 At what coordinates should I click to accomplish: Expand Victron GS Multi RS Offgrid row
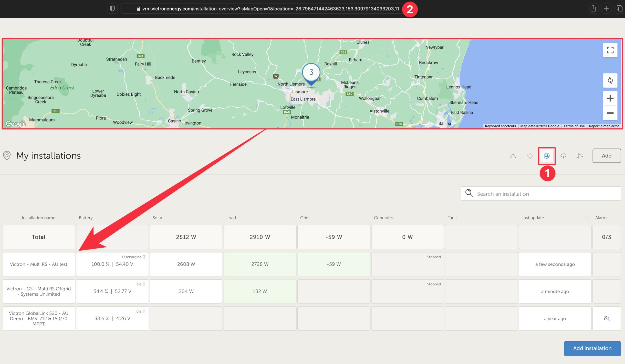[x=39, y=291]
